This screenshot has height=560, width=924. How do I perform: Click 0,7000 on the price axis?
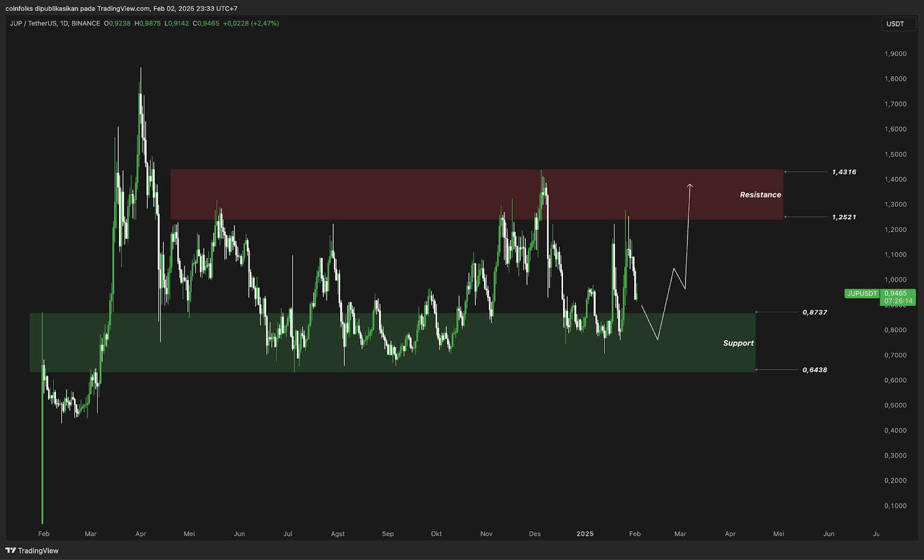coord(896,356)
